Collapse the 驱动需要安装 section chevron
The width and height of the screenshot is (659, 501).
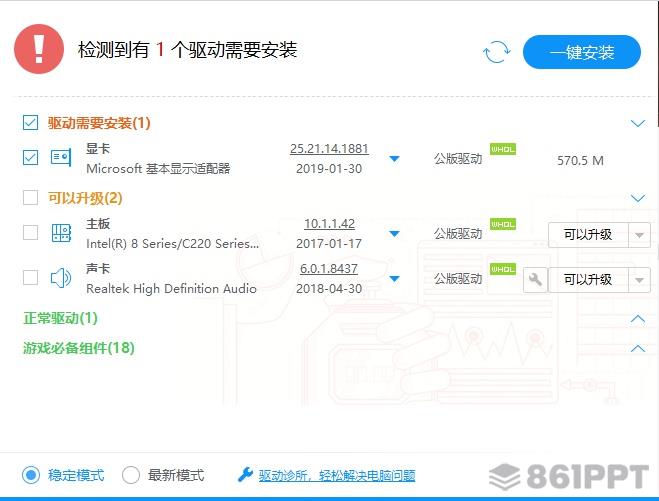point(638,123)
